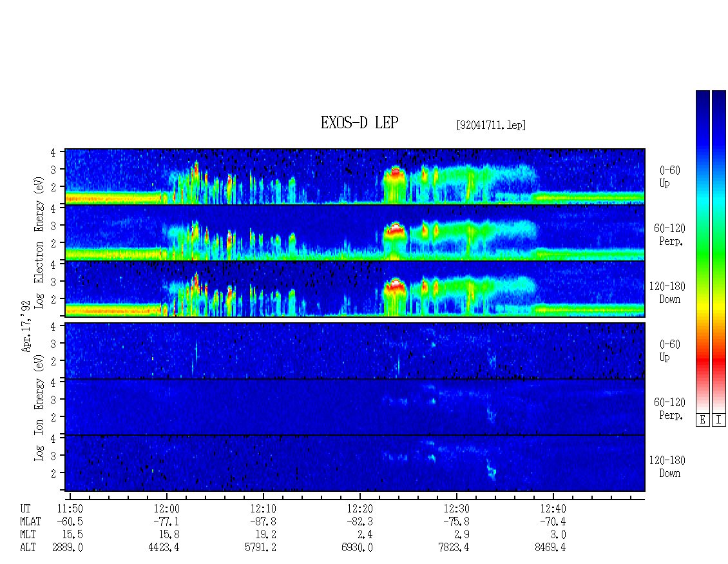Select the ALT value 6930.0
The image size is (728, 564).
(x=357, y=548)
